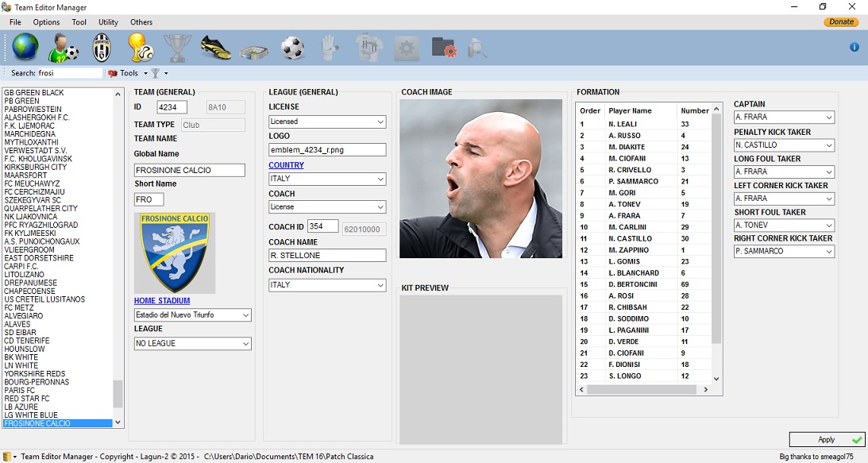Click the COACH NAME field R. STELLONE
The width and height of the screenshot is (868, 463).
[x=327, y=255]
